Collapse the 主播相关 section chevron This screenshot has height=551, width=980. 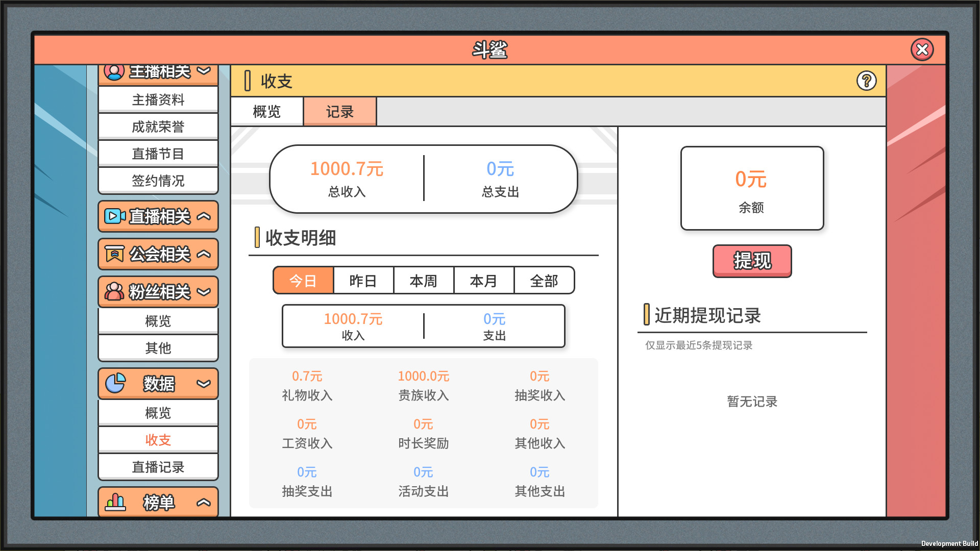[204, 72]
